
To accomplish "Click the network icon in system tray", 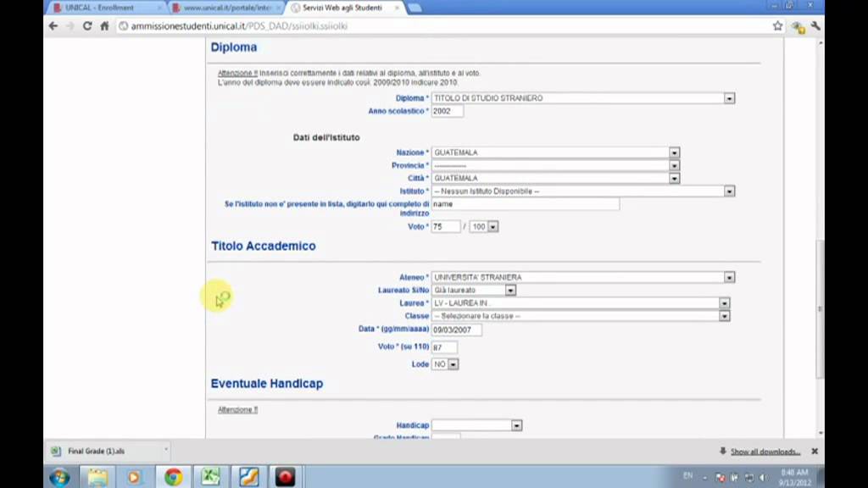I will click(748, 478).
